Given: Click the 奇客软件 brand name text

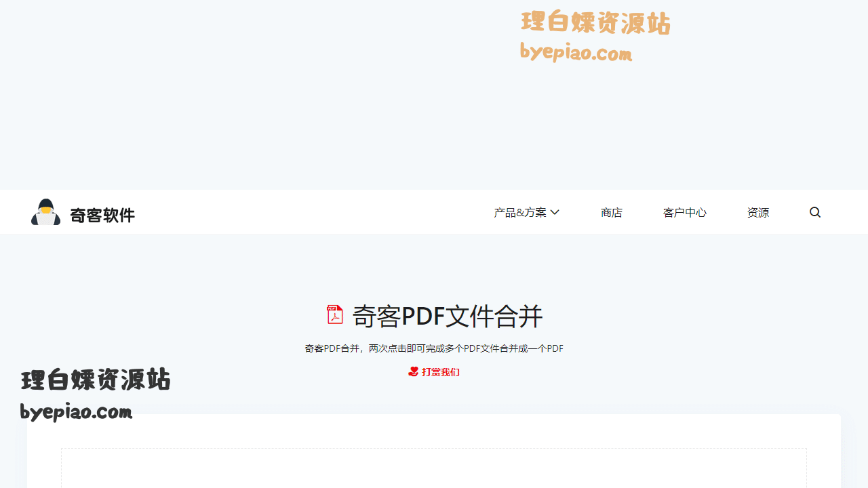Looking at the screenshot, I should [102, 215].
